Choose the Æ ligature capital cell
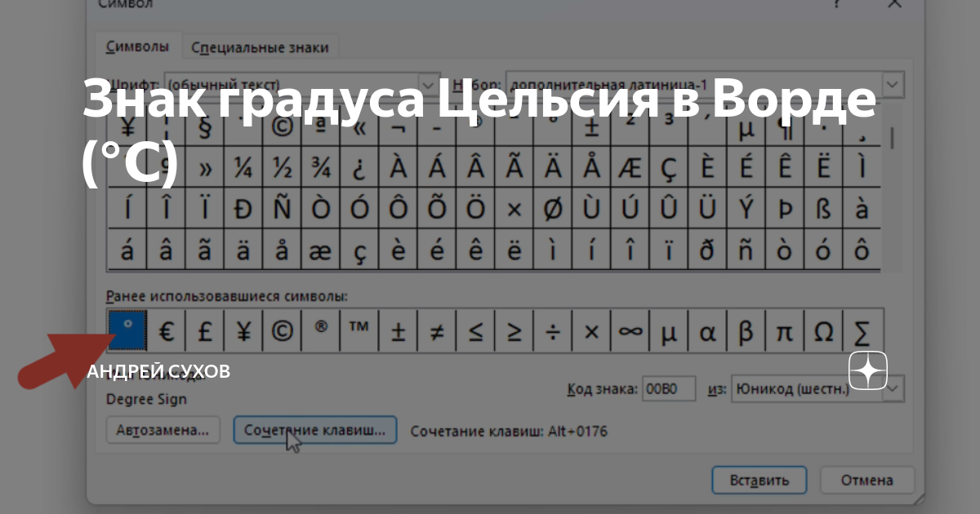The height and width of the screenshot is (514, 980). click(x=630, y=167)
